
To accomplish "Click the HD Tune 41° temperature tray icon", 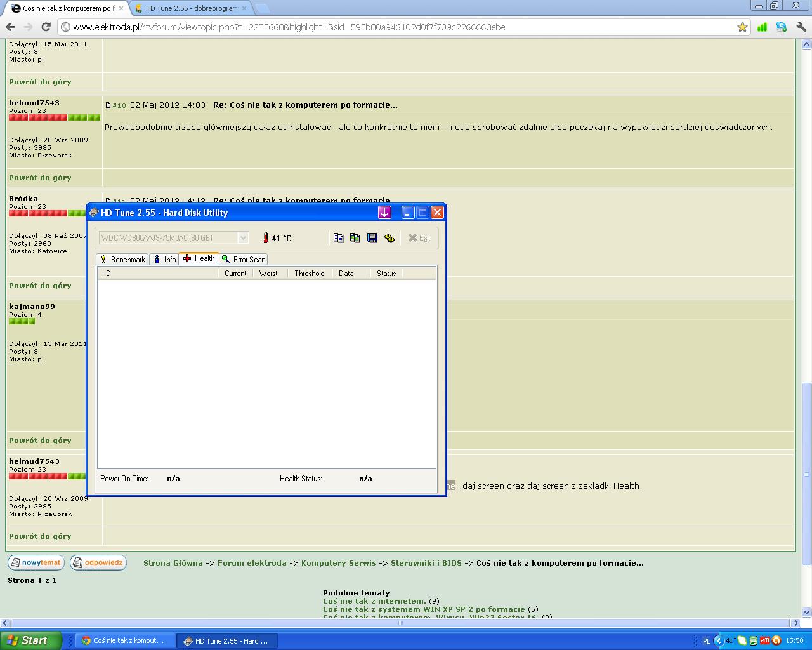I will pos(730,641).
